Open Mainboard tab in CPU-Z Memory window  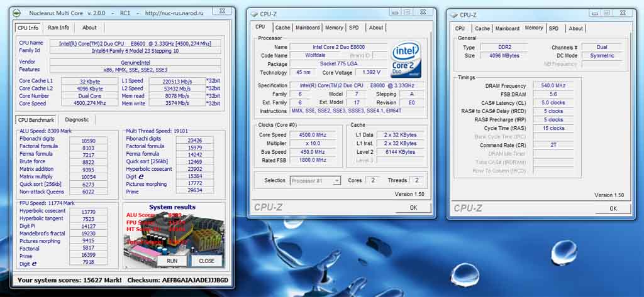[508, 28]
